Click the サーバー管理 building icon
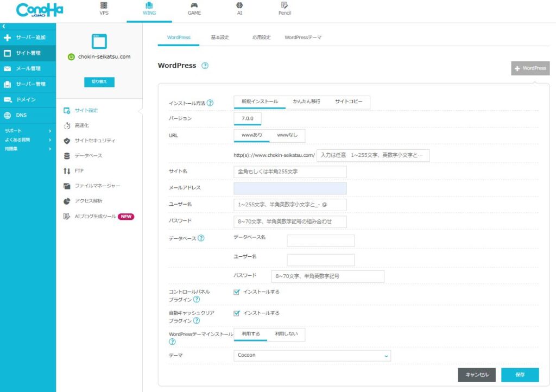 pyautogui.click(x=8, y=84)
